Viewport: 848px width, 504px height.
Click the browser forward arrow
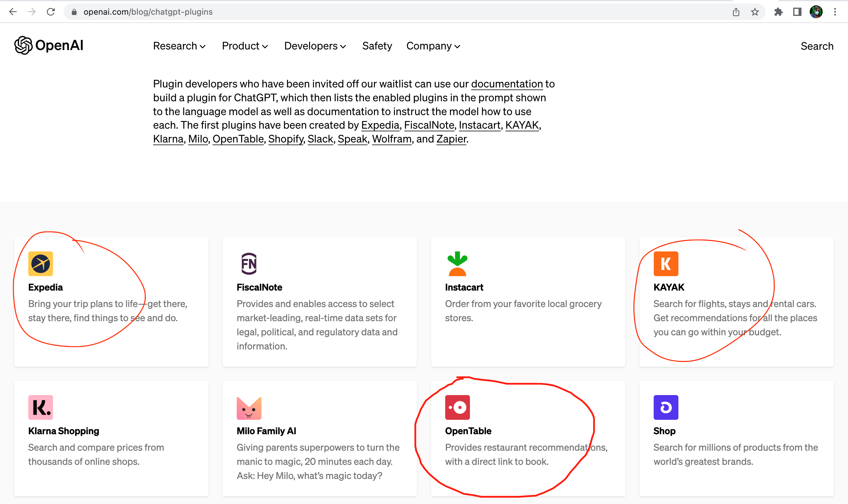point(32,12)
